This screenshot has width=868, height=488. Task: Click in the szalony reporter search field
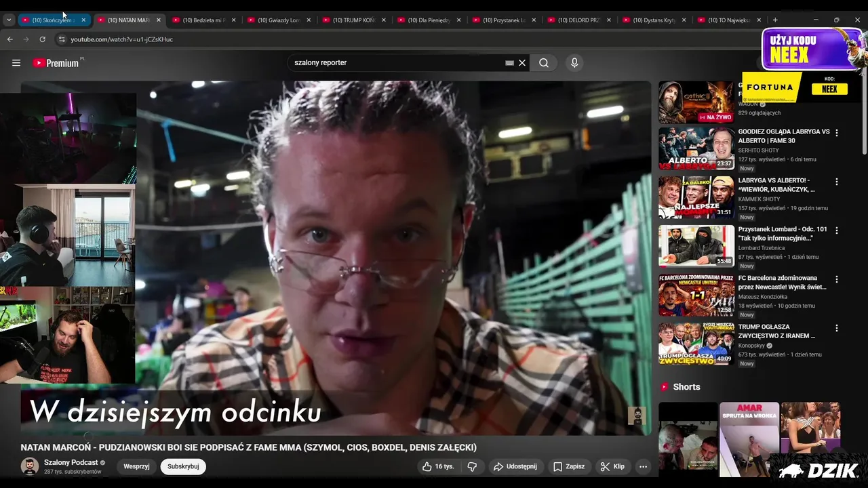point(397,63)
